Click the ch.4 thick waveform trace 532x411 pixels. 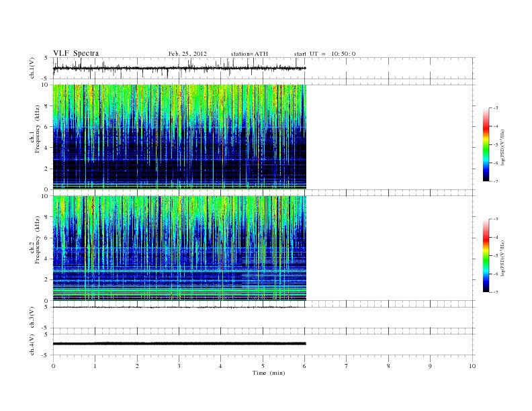(179, 344)
